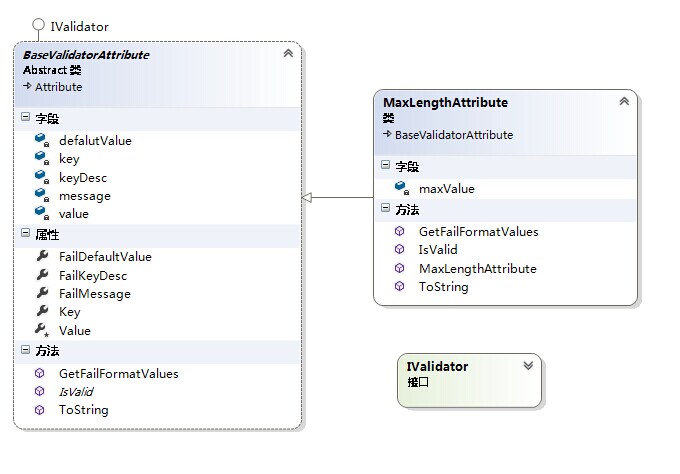Click the italic IsValid method cube icon
This screenshot has width=680, height=474.
coord(39,391)
